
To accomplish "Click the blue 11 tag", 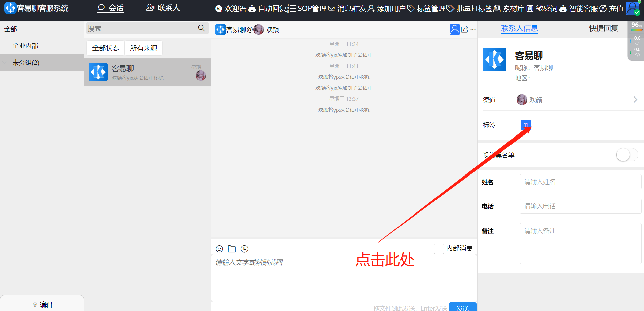I will click(x=526, y=125).
